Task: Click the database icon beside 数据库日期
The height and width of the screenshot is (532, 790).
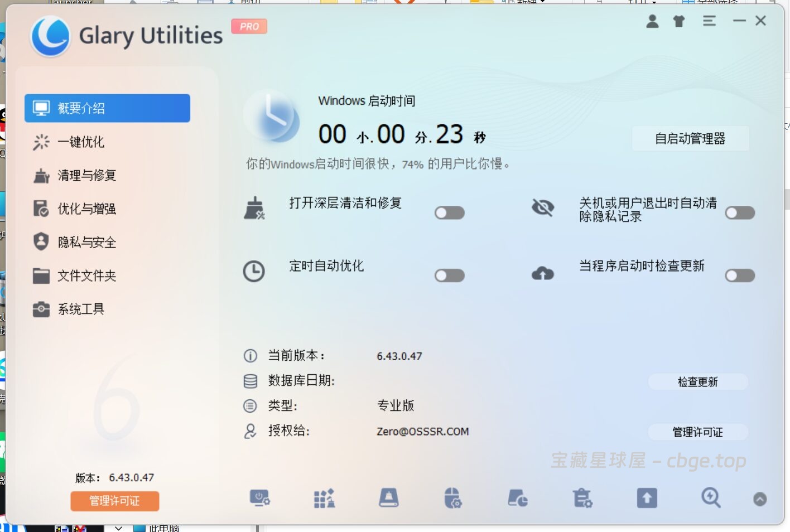Action: click(251, 381)
